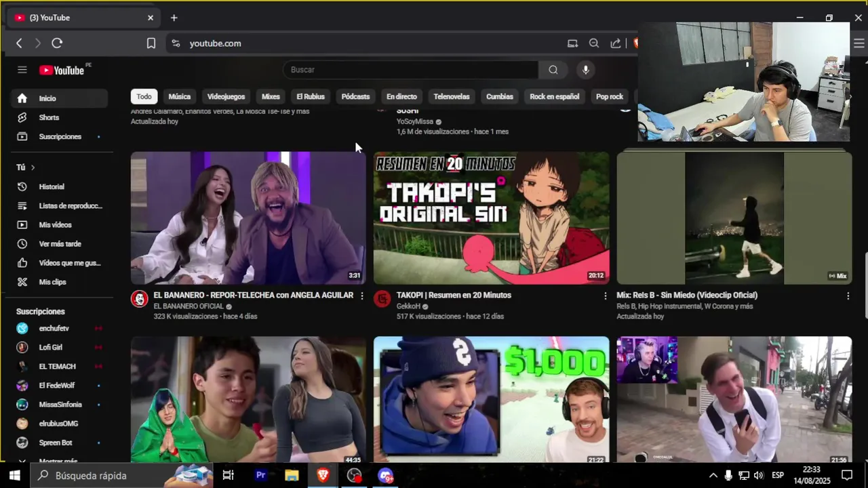Open more options for EL BANANERO video
This screenshot has height=488, width=868.
[x=361, y=296]
